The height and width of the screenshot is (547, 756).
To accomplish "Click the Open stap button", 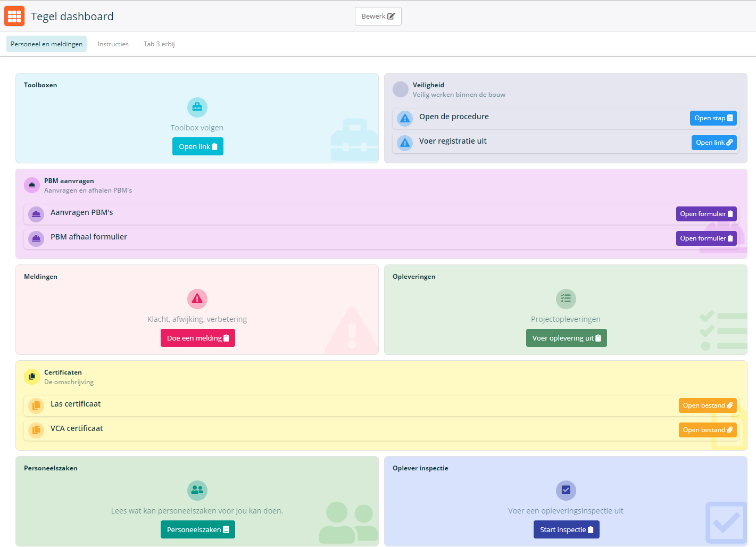I will coord(713,118).
